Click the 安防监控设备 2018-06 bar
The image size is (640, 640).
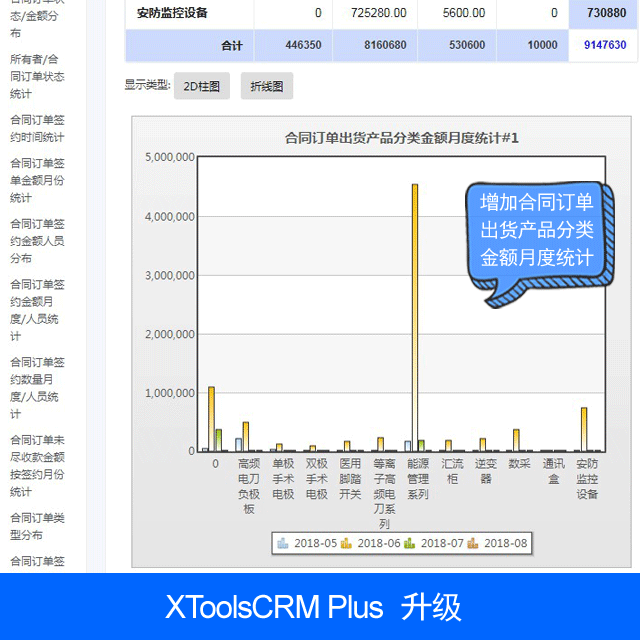click(x=584, y=429)
